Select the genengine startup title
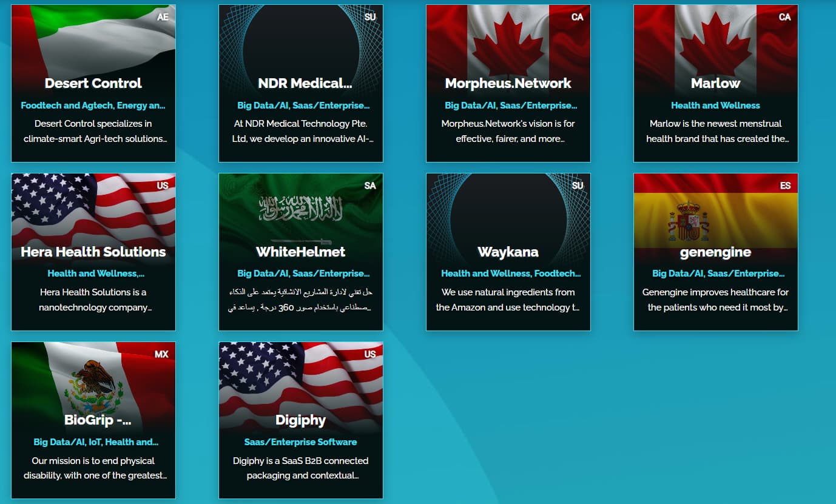The image size is (836, 504). point(716,252)
